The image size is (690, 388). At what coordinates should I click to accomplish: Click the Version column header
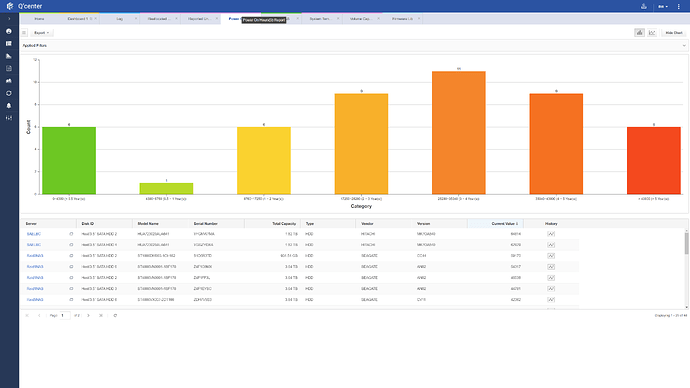tap(439, 223)
